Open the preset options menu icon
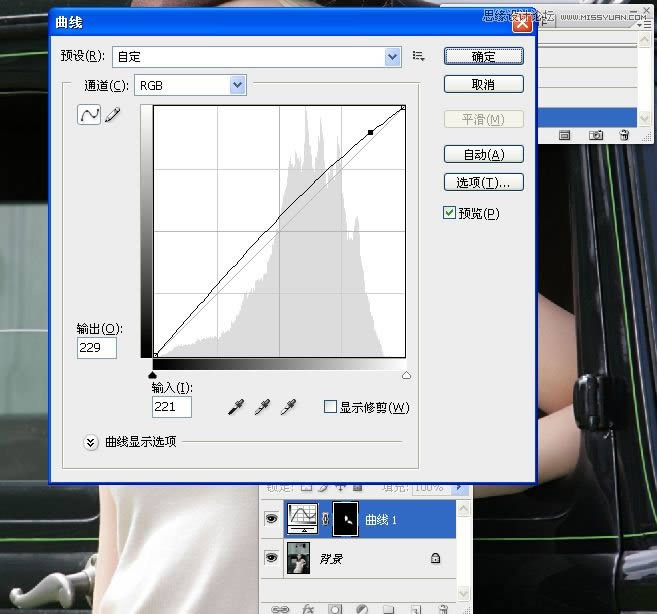657x614 pixels. 419,57
